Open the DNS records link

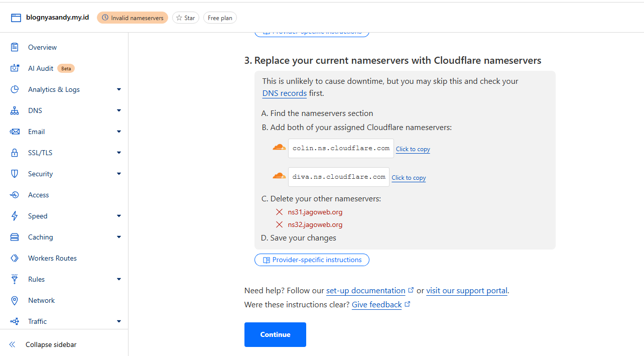[x=285, y=93]
